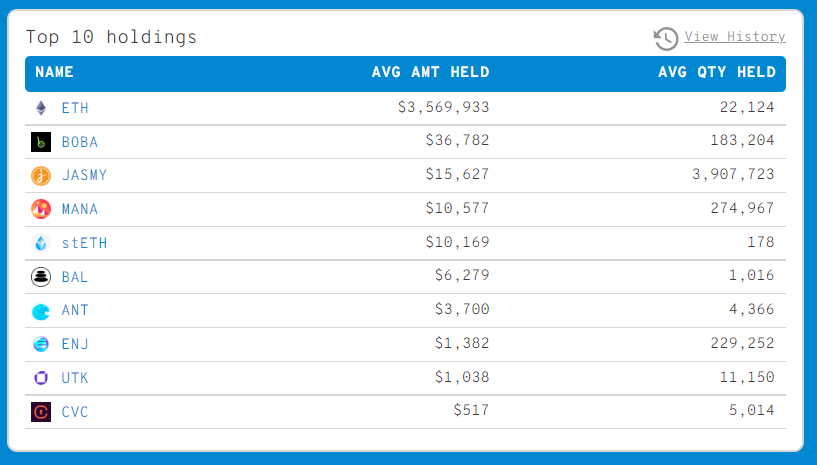Open the JASMY token link
The width and height of the screenshot is (817, 465).
click(x=84, y=176)
